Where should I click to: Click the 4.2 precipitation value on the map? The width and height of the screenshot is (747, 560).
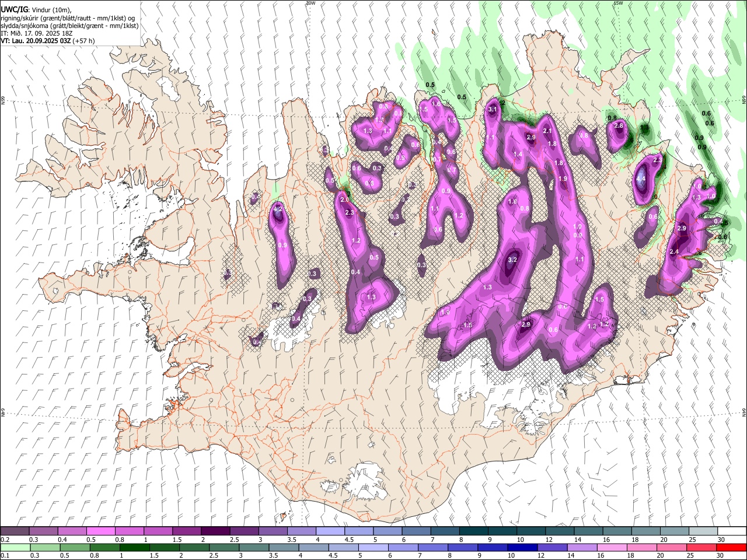278,209
